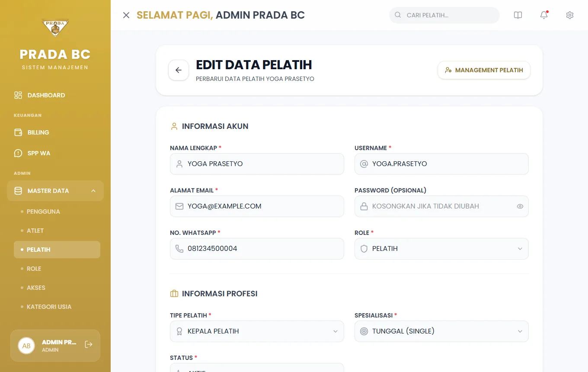Open Role submenu item
This screenshot has height=372, width=588.
pos(57,269)
